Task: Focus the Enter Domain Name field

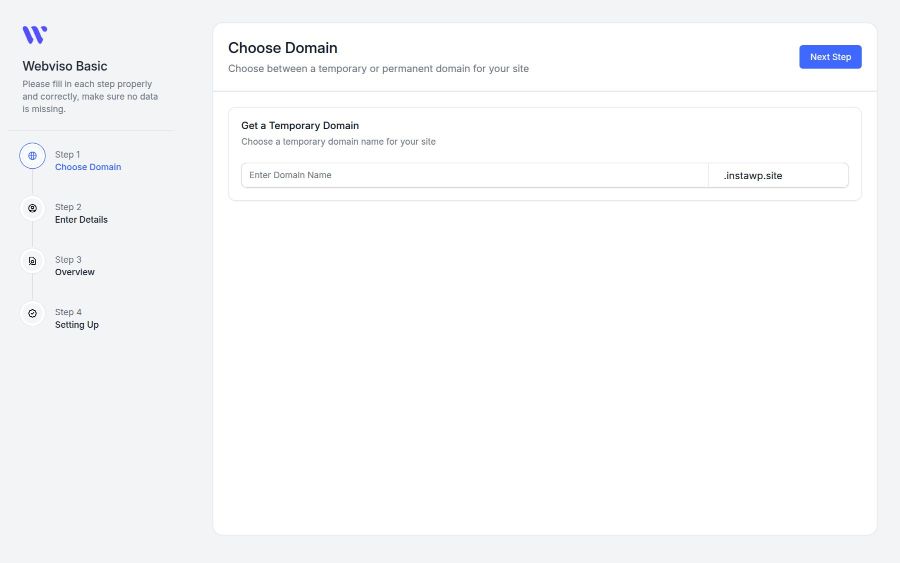Action: pos(475,175)
